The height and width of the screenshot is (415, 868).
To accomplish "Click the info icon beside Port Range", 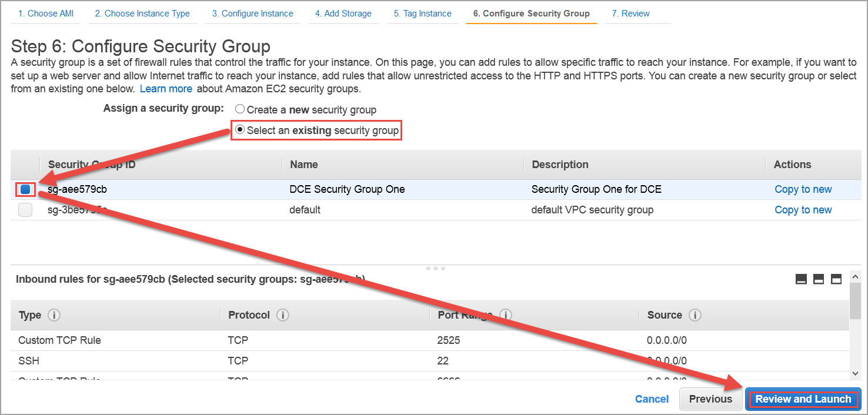I will point(506,315).
